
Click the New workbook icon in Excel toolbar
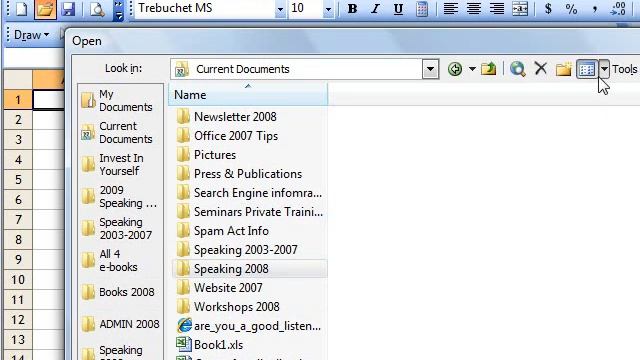point(21,9)
